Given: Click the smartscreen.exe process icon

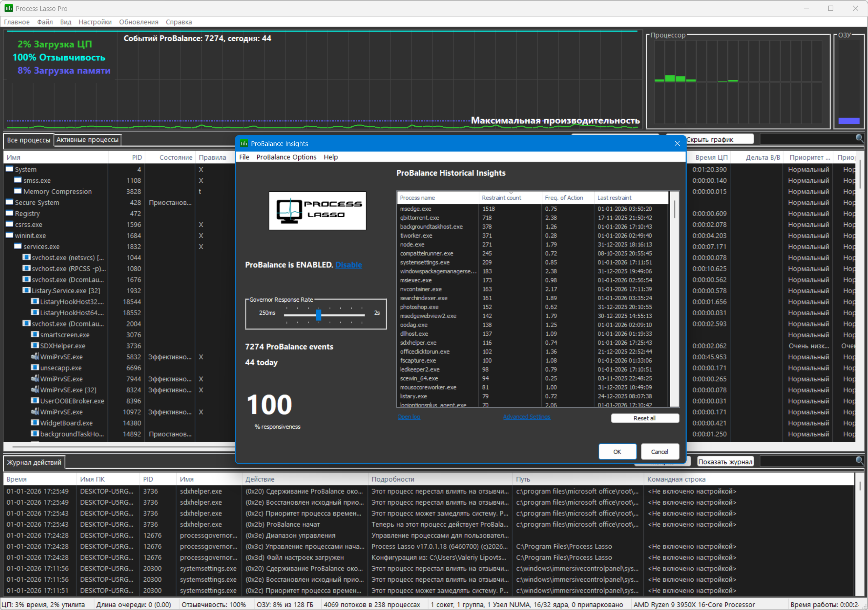Looking at the screenshot, I should click(x=35, y=335).
